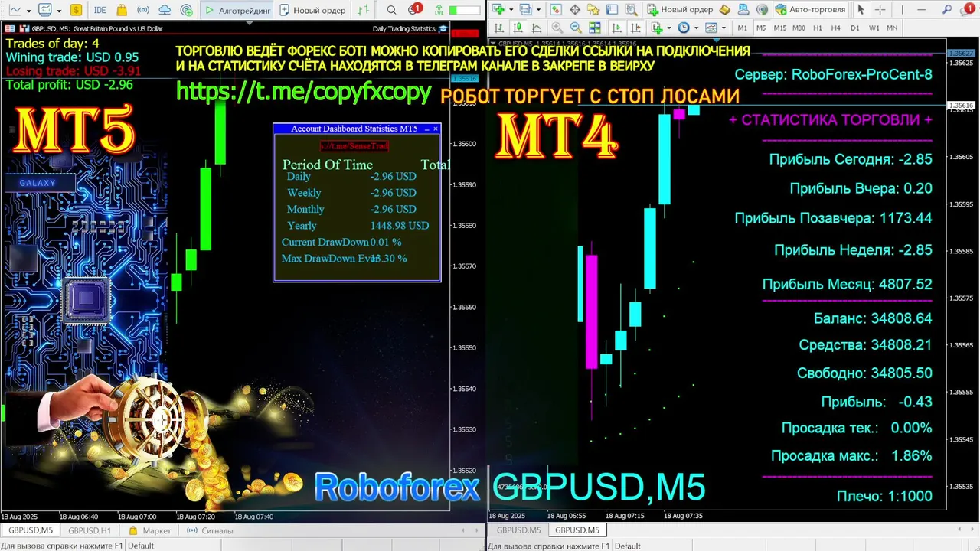Click the Account Dashboard Statistics MT5 close button
980x551 pixels.
tap(436, 129)
